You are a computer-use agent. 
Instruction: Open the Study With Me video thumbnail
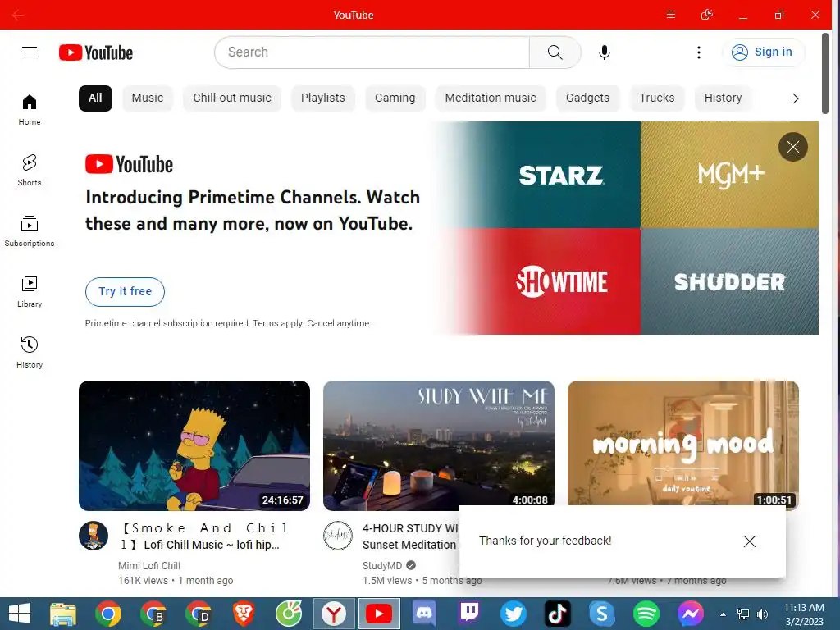tap(439, 445)
